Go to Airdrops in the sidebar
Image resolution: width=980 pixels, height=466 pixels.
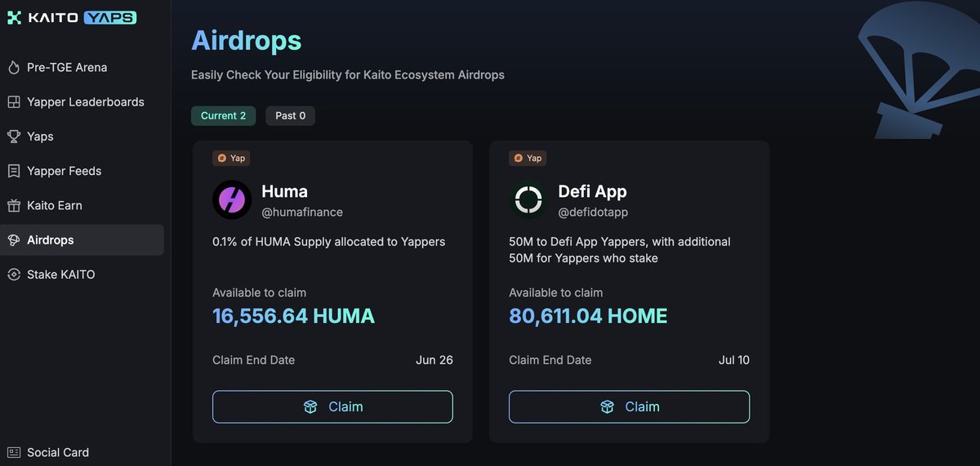click(x=82, y=240)
